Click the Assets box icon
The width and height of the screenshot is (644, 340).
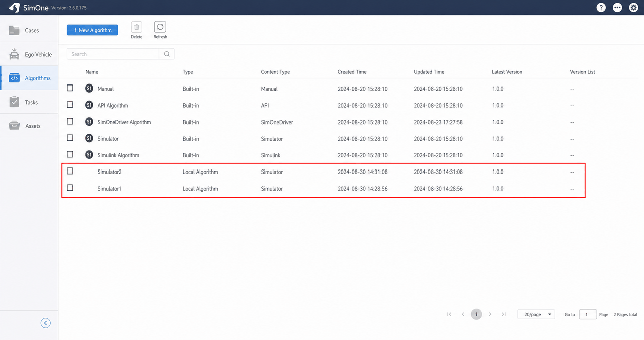point(14,126)
